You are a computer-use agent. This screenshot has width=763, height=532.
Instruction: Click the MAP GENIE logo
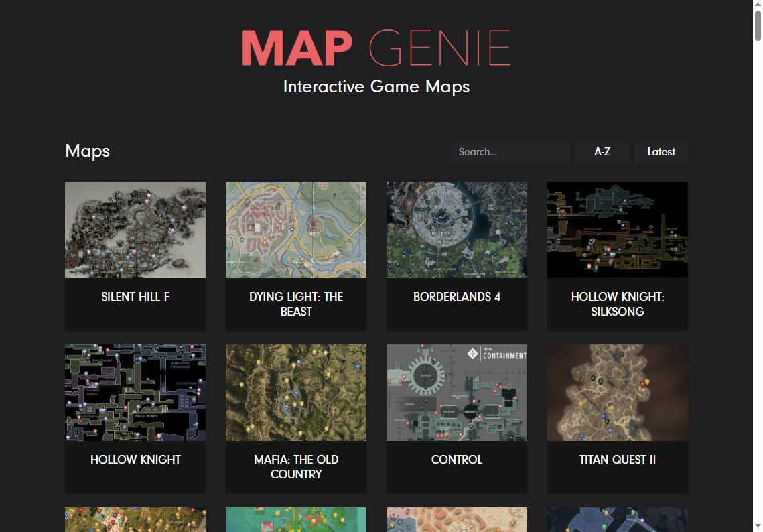376,48
